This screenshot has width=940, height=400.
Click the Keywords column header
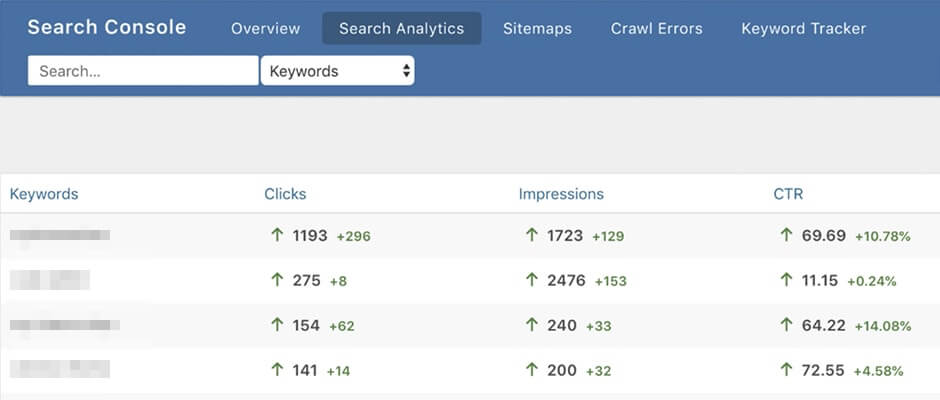[44, 194]
